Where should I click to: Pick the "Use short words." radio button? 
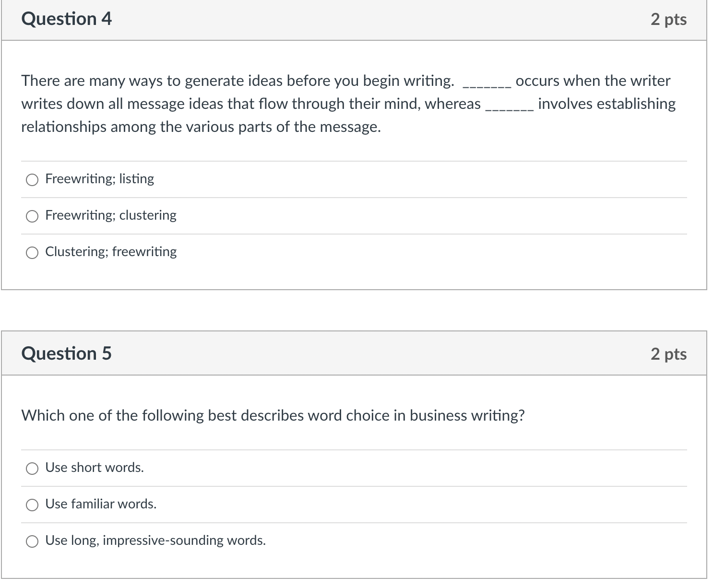point(32,469)
